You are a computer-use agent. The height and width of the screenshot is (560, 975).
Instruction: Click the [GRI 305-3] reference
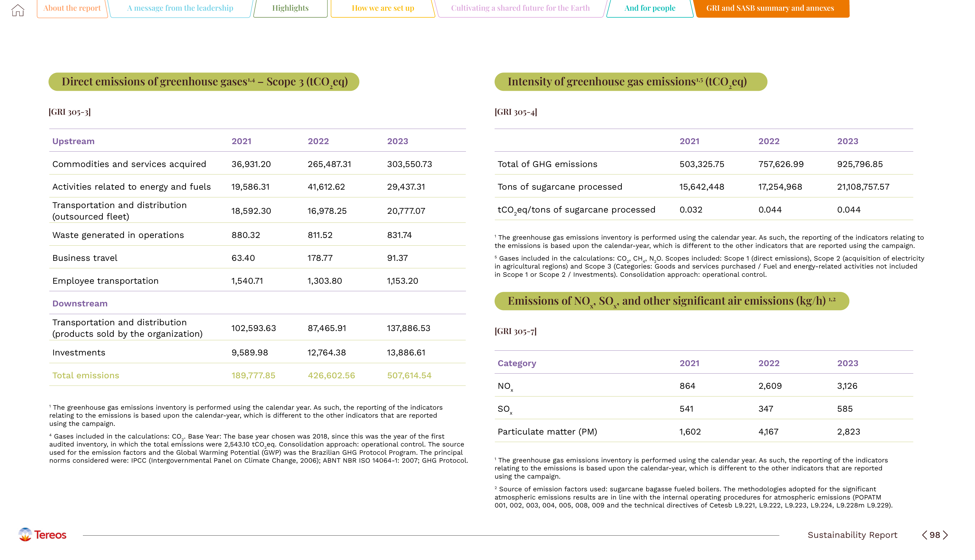[70, 112]
